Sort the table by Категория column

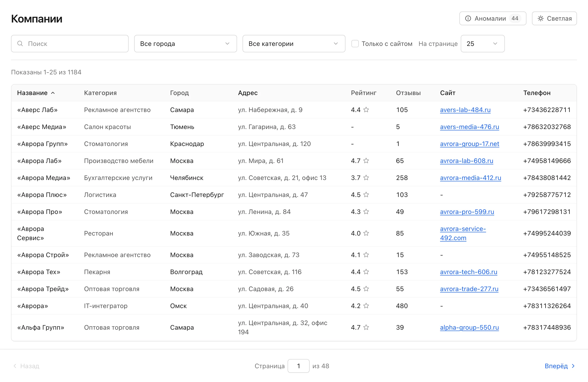100,93
